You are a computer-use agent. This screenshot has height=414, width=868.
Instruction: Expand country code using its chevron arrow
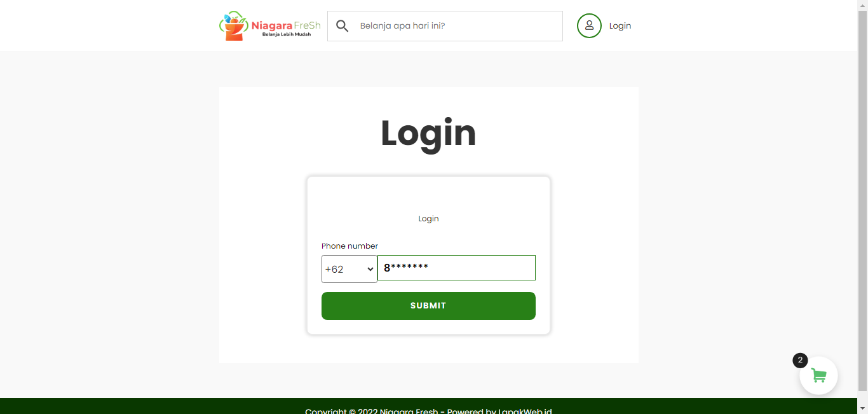click(x=370, y=270)
